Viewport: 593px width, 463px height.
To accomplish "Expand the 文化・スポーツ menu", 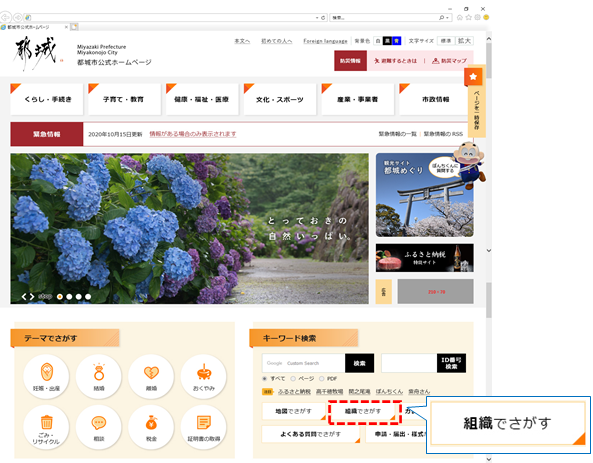I will click(280, 99).
